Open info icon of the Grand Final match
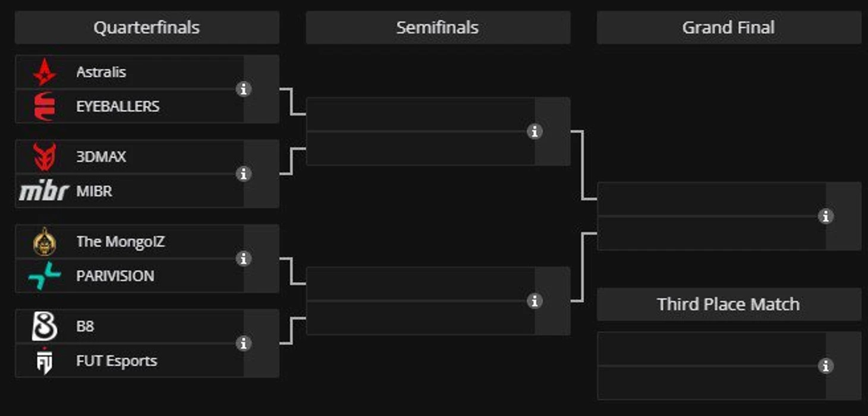 (825, 216)
